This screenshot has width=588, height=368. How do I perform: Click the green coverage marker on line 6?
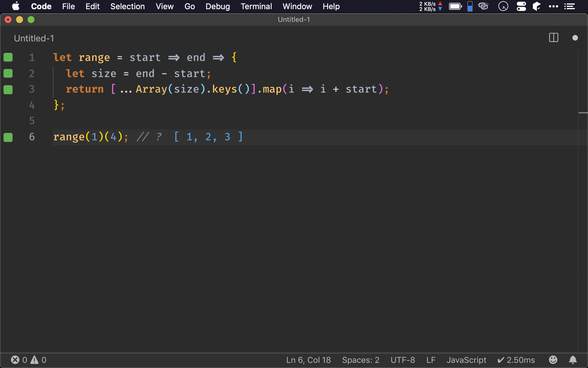[8, 137]
